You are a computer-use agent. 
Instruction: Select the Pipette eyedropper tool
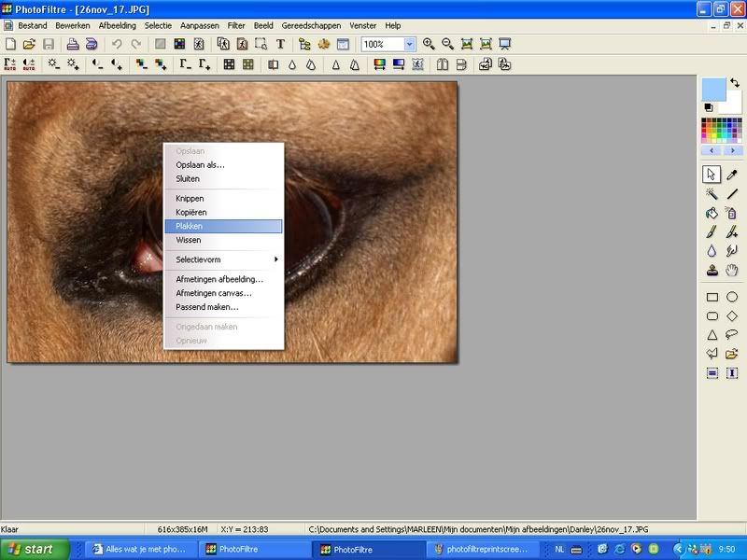pos(732,175)
